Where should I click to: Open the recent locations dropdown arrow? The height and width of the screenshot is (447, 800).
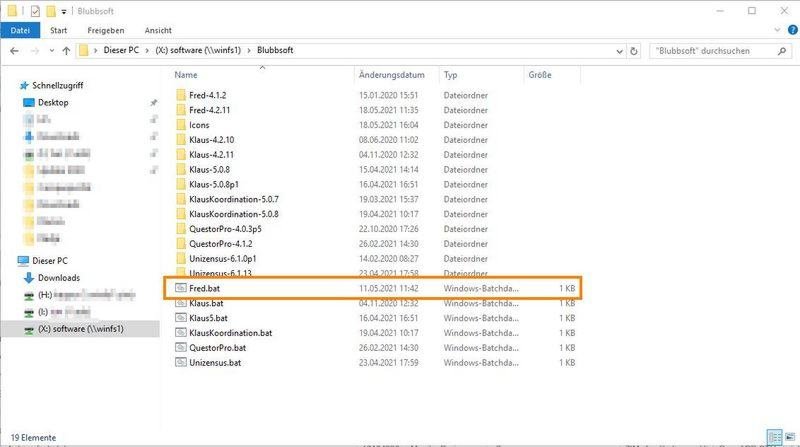pos(50,49)
